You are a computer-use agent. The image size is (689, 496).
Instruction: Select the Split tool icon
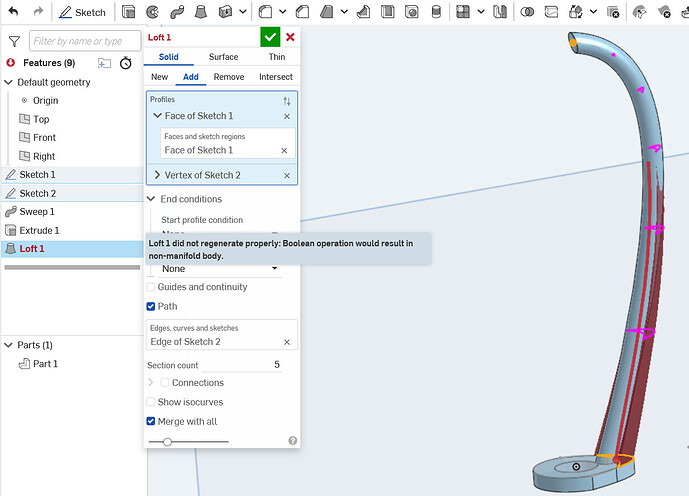(x=551, y=12)
